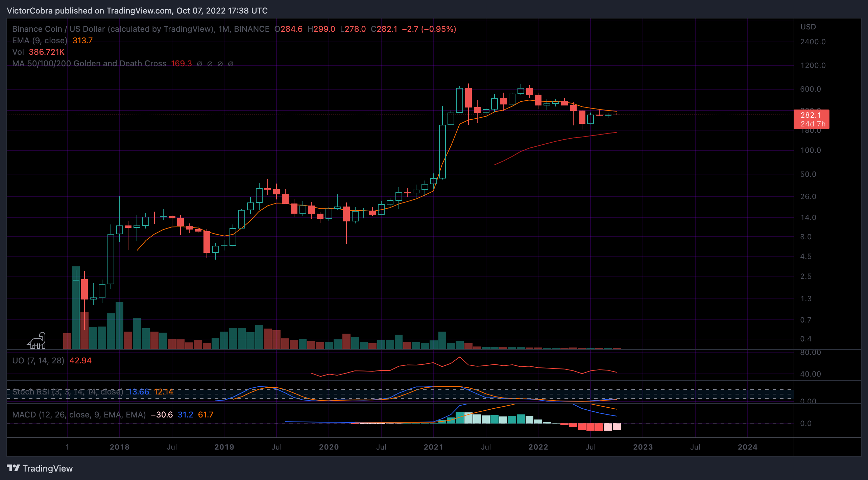Click the price change −2.7 (−0.95%) value
Viewport: 868px width, 480px height.
click(429, 29)
